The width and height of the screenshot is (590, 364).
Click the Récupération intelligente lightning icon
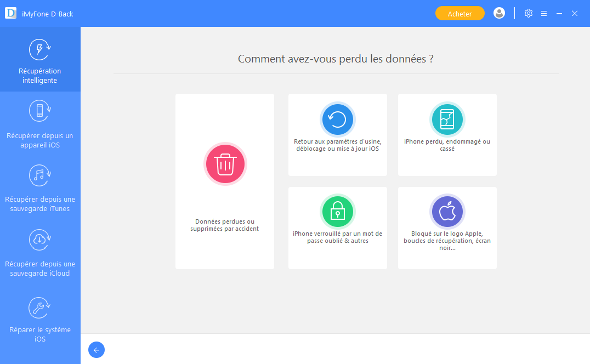(x=40, y=50)
